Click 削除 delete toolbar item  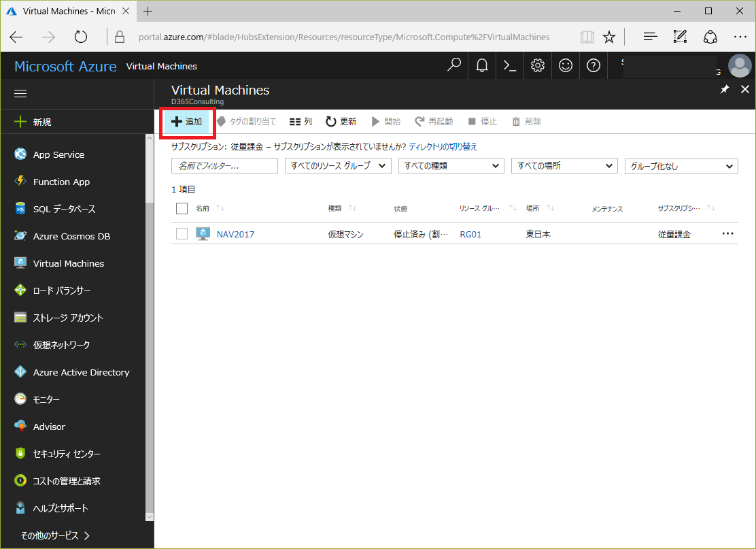[x=526, y=122]
